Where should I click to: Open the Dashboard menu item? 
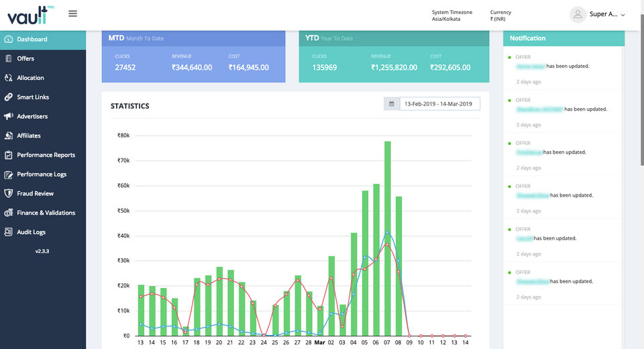(32, 40)
